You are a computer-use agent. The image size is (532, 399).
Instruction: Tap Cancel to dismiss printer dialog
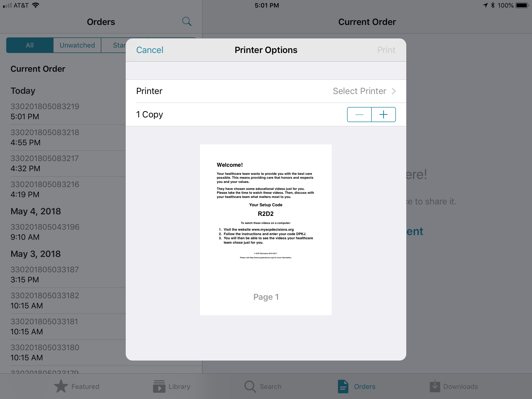pos(150,49)
